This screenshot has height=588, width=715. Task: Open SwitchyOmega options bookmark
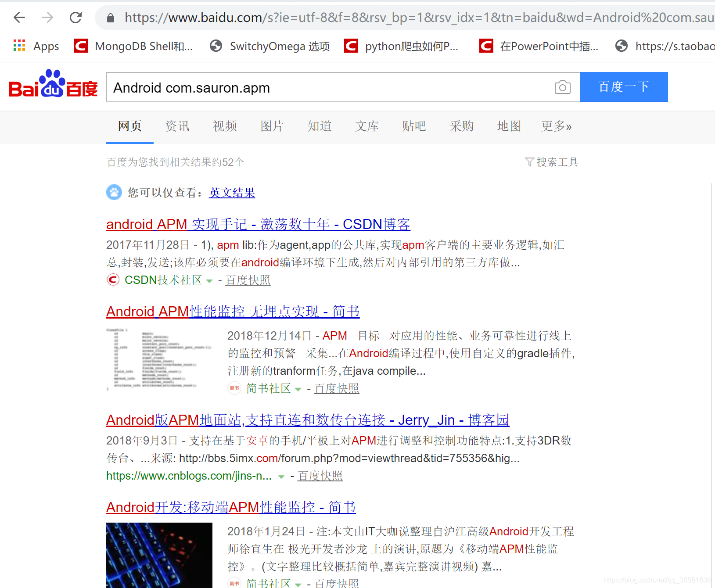tap(270, 46)
